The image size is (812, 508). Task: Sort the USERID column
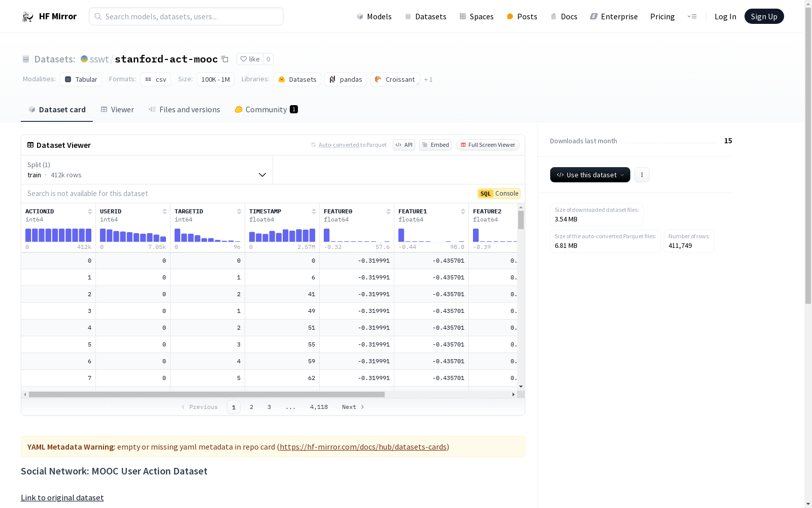pyautogui.click(x=164, y=211)
